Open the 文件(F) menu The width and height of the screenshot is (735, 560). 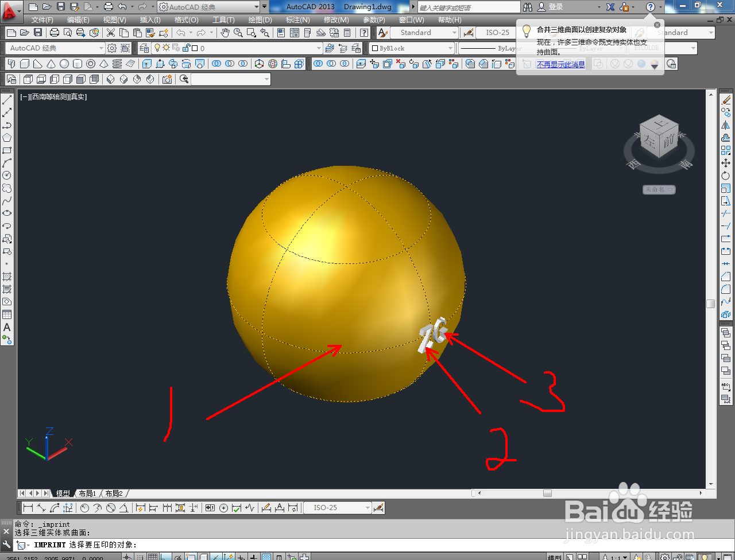(42, 20)
